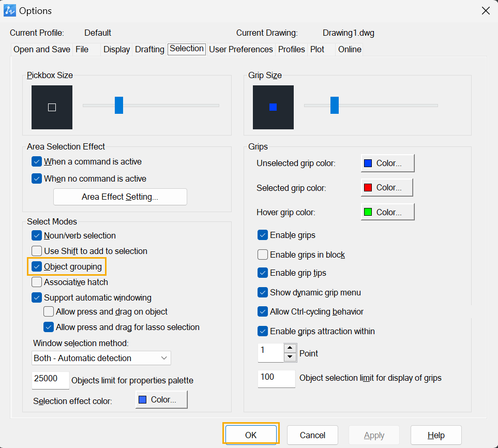Confirm settings with the OK button
498x448 pixels.
(251, 435)
